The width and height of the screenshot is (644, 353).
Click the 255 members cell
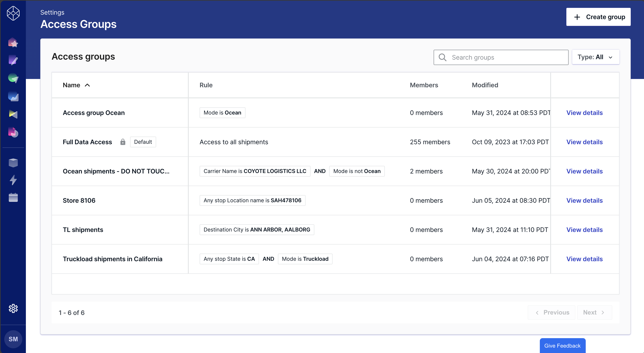tap(430, 142)
